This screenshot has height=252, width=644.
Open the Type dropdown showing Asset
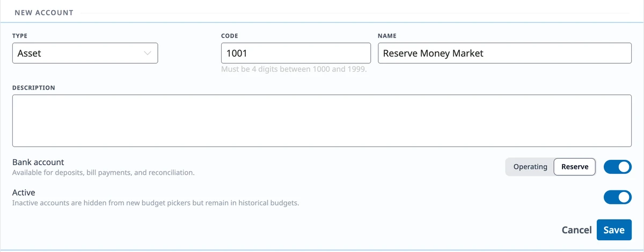(85, 54)
